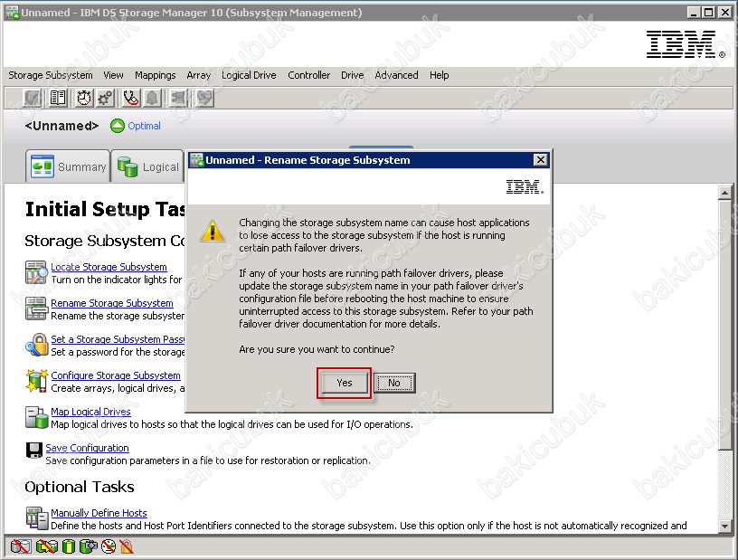The height and width of the screenshot is (560, 738).
Task: Click the green-yellow cylinder status bar icon
Action: pos(69,546)
